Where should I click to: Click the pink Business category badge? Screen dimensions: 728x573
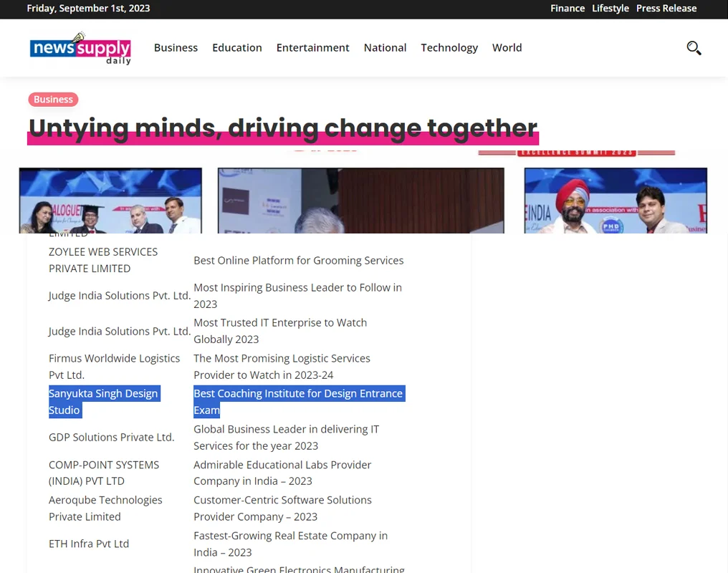pos(53,100)
